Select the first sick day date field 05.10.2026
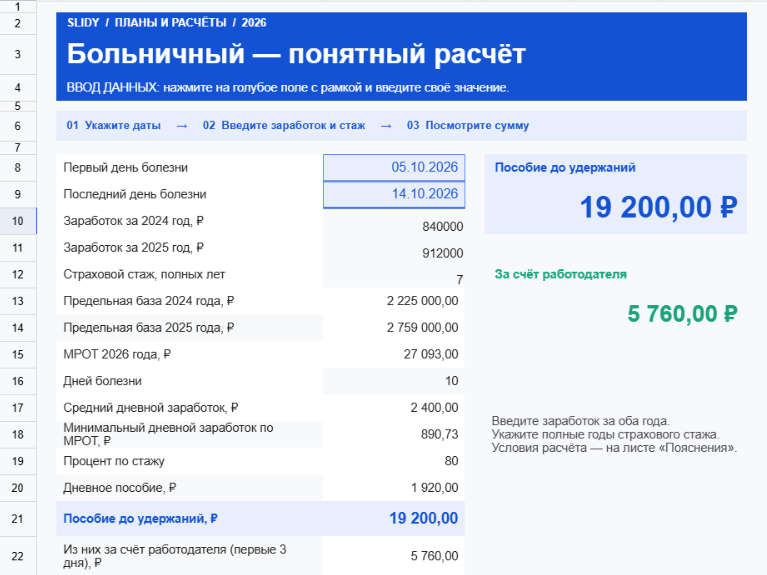Image resolution: width=767 pixels, height=575 pixels. pos(394,167)
